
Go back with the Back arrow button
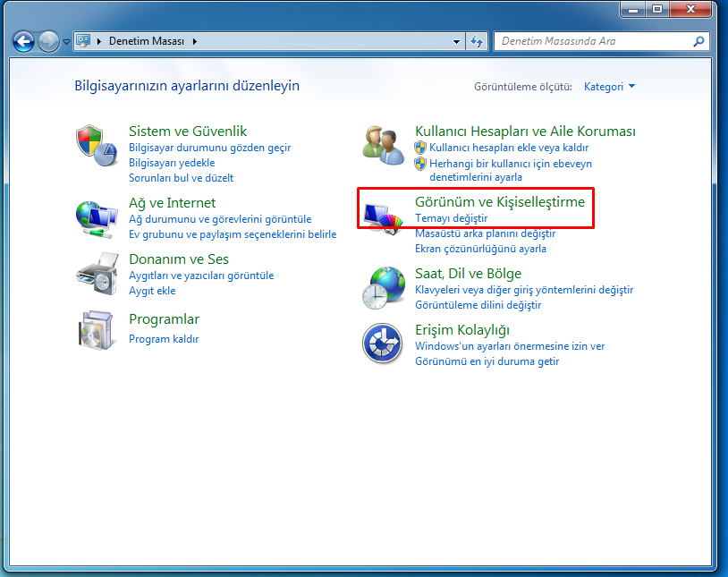pos(23,42)
